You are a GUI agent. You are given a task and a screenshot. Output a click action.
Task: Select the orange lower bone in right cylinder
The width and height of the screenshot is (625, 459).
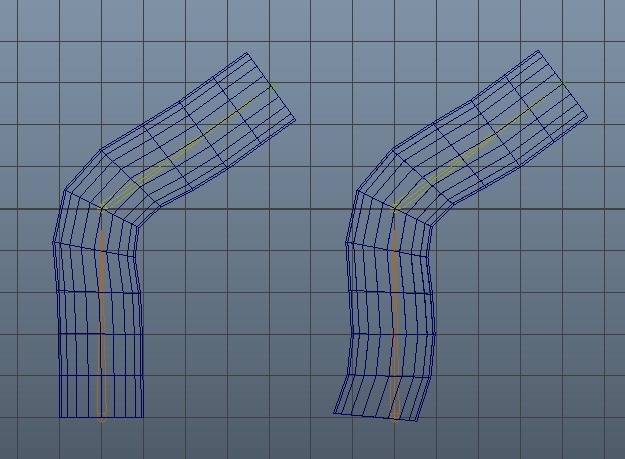click(395, 319)
